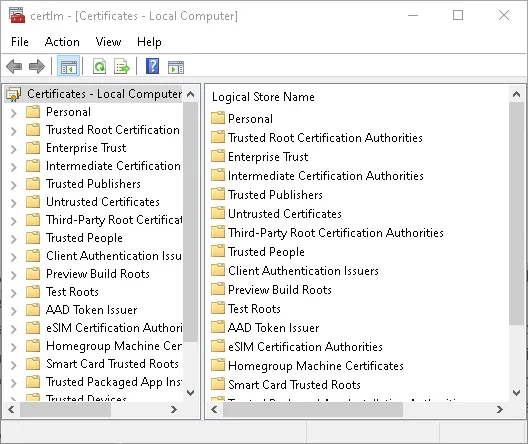The width and height of the screenshot is (528, 444).
Task: Select eSIM Certification Authori node in tree
Action: 114,328
